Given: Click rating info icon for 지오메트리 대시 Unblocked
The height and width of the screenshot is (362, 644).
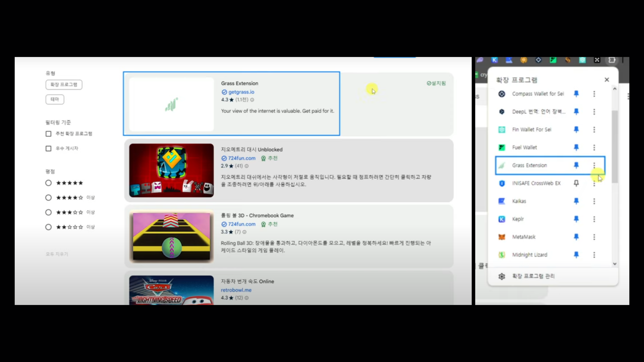Looking at the screenshot, I should (247, 166).
